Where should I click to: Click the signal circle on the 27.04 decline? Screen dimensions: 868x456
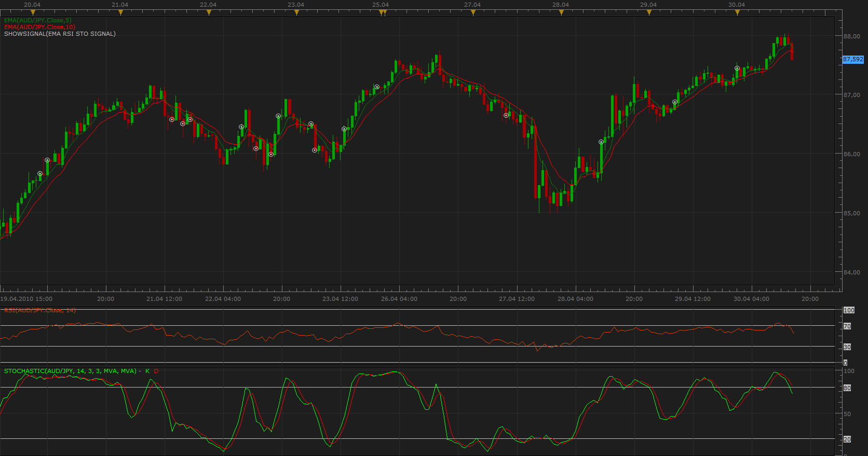click(x=506, y=115)
